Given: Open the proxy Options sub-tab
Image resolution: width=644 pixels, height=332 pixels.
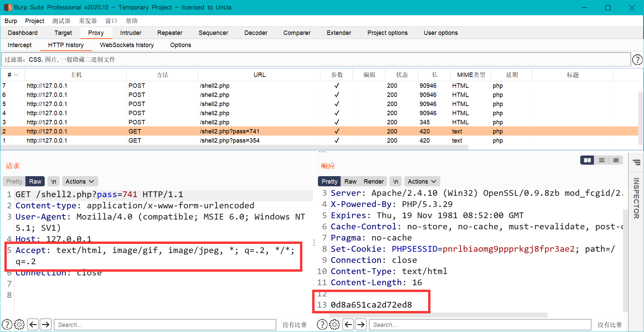Looking at the screenshot, I should [x=181, y=45].
